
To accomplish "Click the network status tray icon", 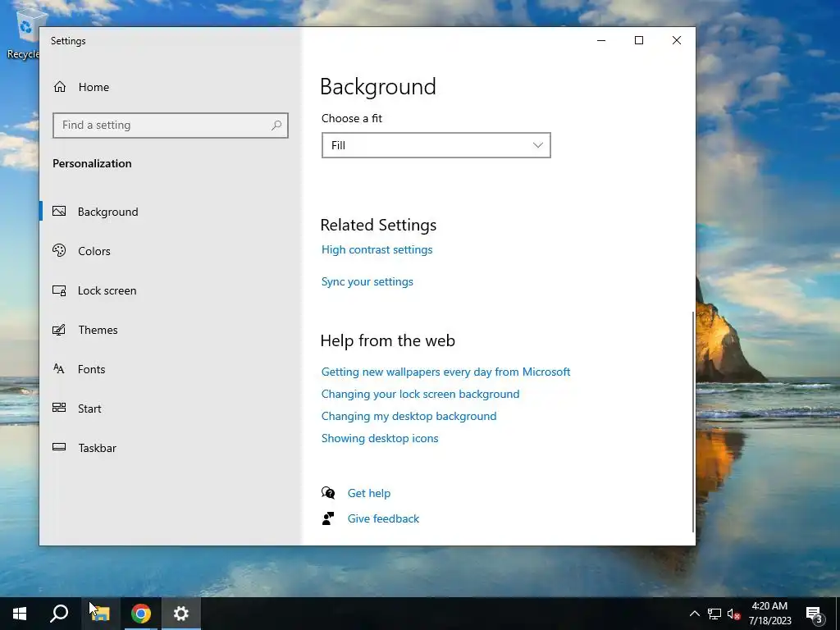I will [714, 614].
